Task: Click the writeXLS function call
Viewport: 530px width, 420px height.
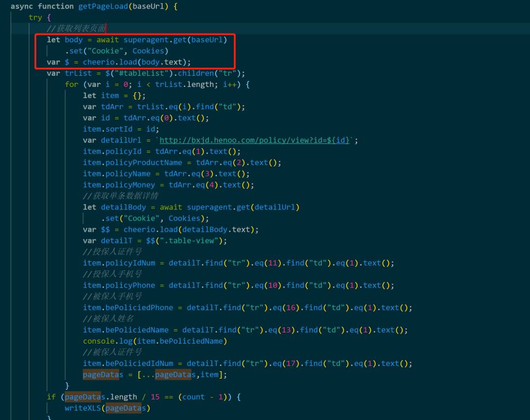Action: click(107, 408)
